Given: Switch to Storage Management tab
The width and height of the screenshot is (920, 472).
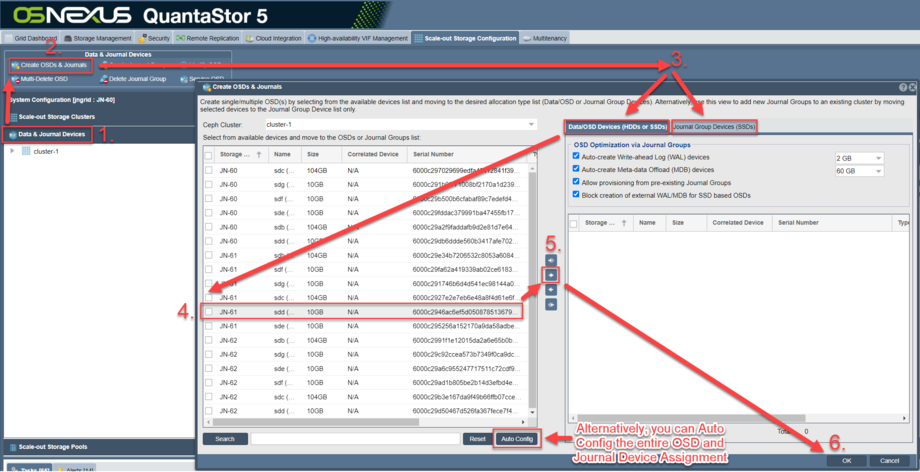Looking at the screenshot, I should [97, 38].
